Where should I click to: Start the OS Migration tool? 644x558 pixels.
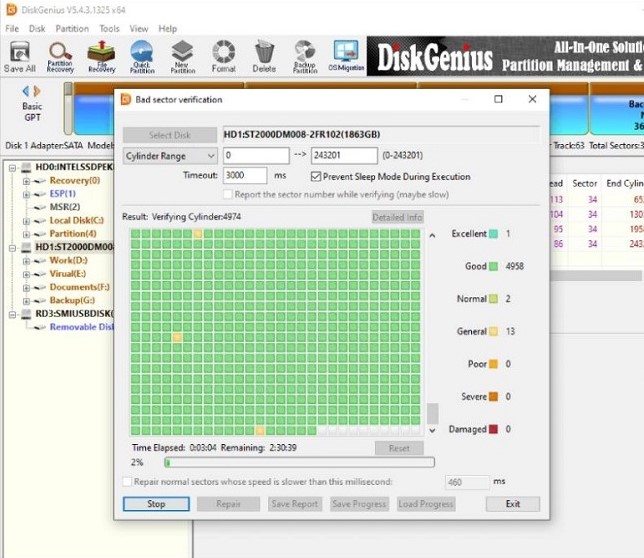pyautogui.click(x=346, y=56)
